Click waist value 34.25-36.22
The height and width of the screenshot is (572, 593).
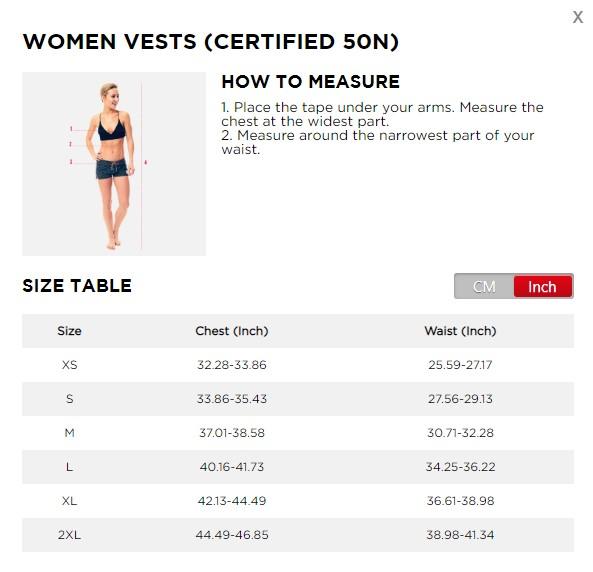tap(460, 467)
